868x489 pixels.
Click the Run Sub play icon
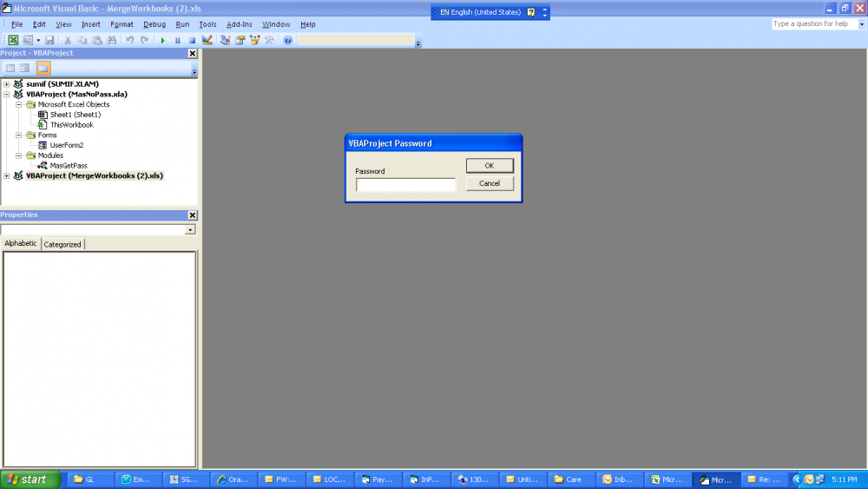162,40
